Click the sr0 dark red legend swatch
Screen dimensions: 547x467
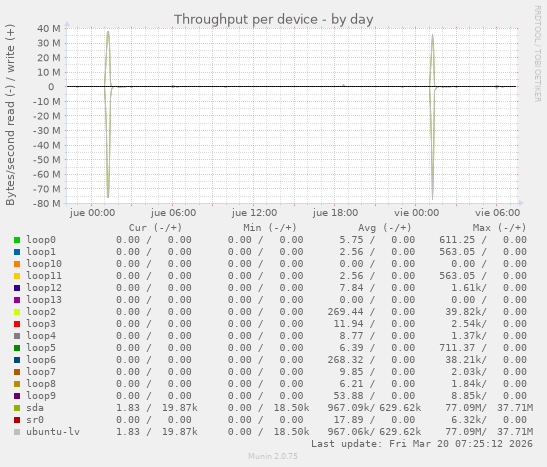(x=17, y=420)
